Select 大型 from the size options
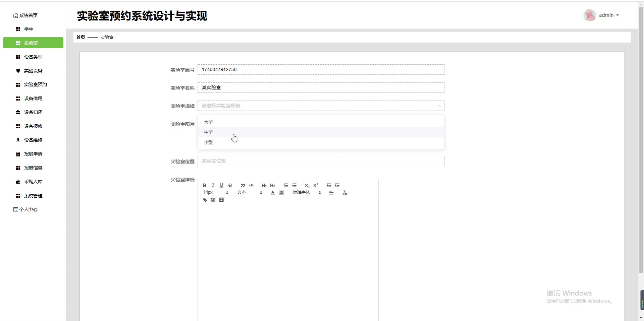 coord(321,122)
